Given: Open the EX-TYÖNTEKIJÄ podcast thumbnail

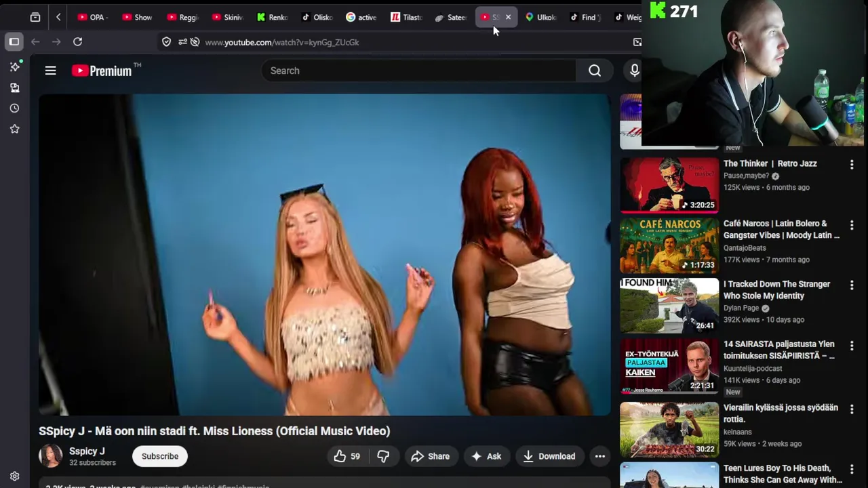Looking at the screenshot, I should point(669,366).
